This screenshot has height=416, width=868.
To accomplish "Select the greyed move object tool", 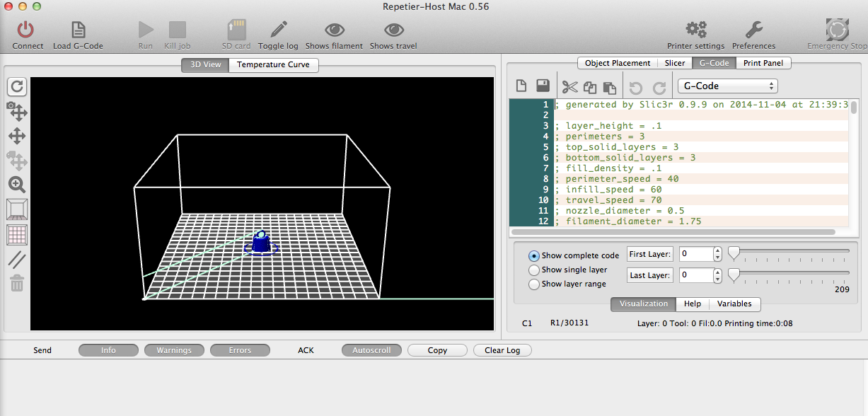I will tap(17, 161).
